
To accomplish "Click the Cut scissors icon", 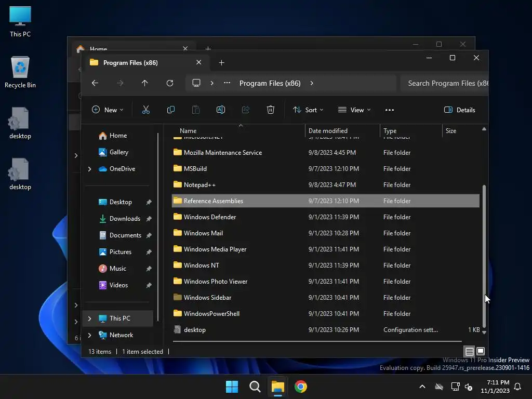I will click(145, 110).
